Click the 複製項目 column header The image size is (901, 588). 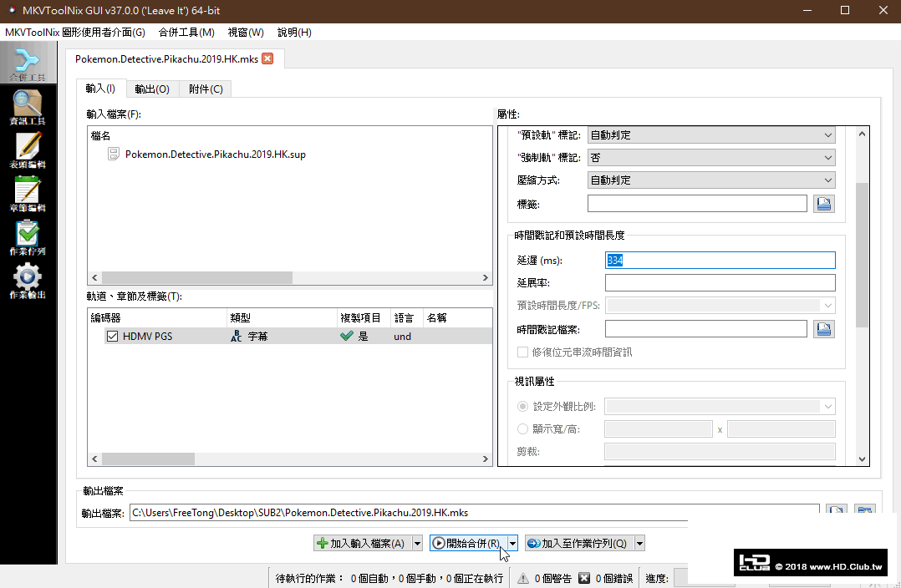click(x=364, y=317)
